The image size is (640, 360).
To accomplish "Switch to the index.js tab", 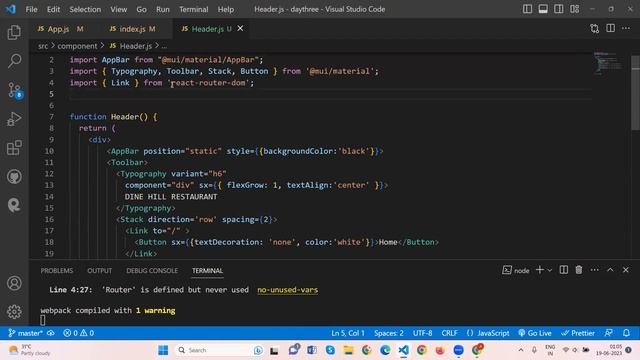I will [x=133, y=29].
